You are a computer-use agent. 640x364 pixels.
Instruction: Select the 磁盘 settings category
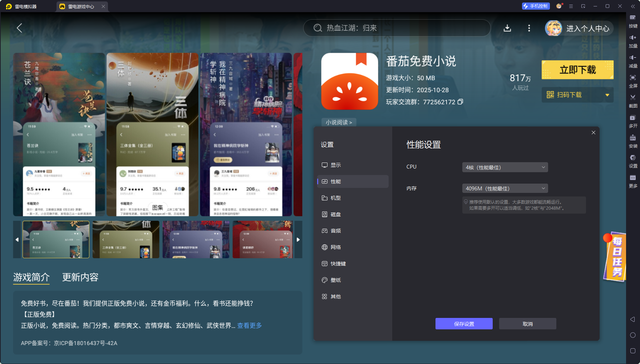(x=336, y=214)
